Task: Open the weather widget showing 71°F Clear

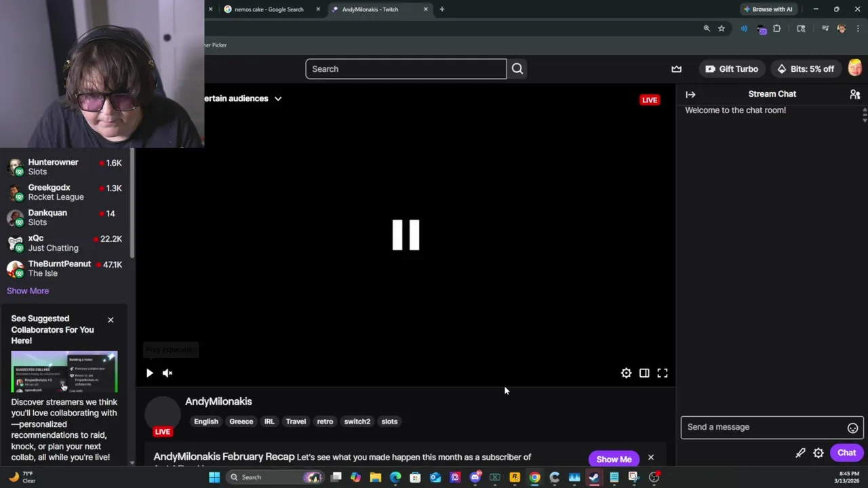Action: pos(22,477)
